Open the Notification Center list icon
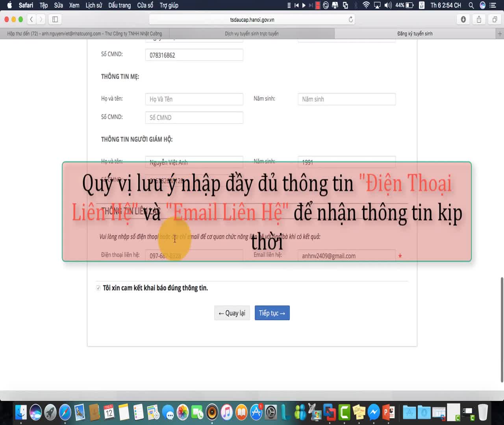Viewport: 504px width, 425px height. click(x=493, y=5)
